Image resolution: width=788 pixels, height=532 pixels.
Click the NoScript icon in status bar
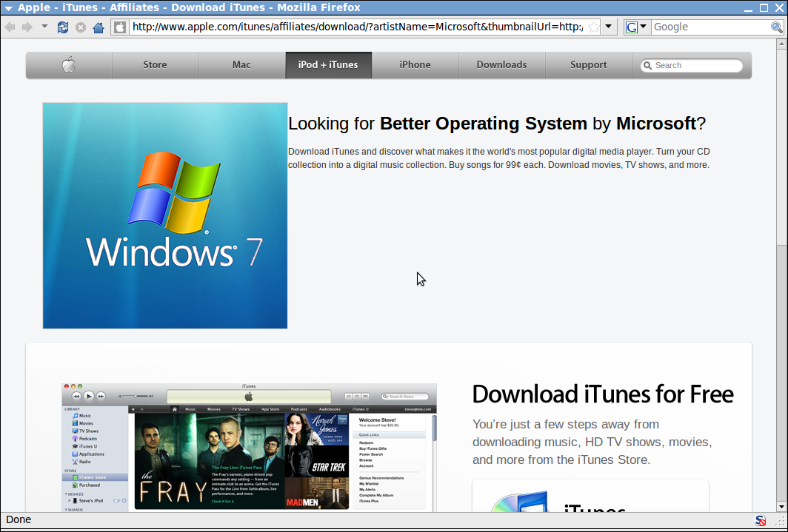761,520
